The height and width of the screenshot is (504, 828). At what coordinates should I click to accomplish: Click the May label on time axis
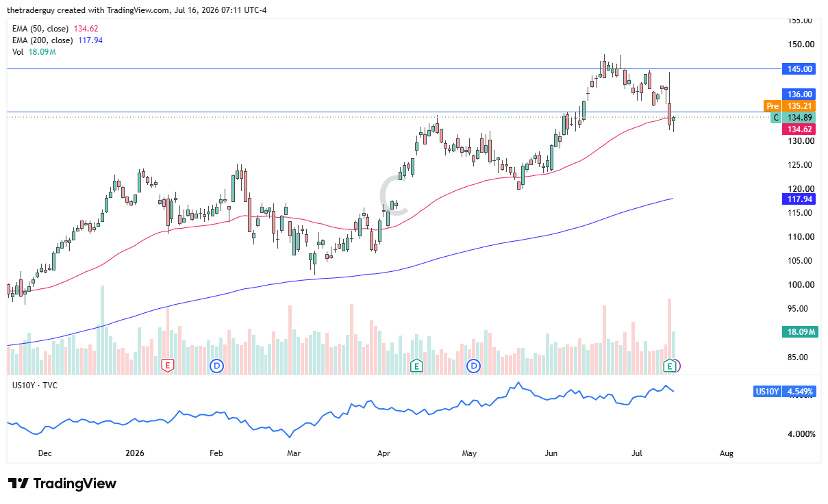point(469,453)
